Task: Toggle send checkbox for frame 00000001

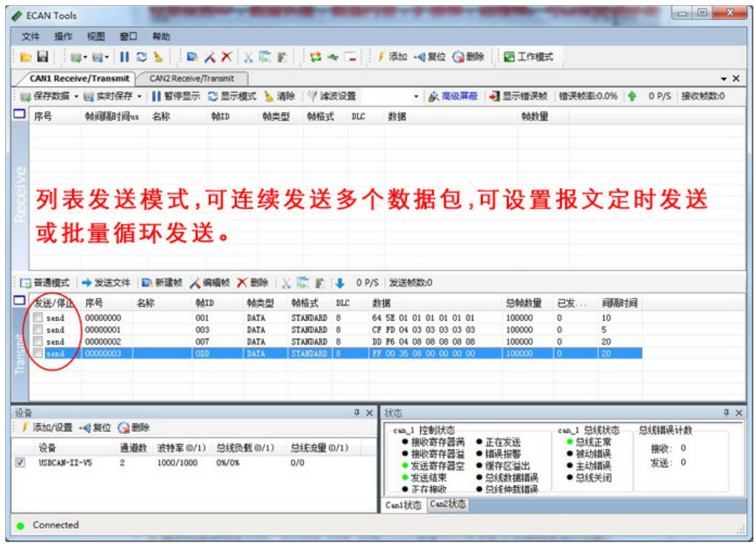Action: pyautogui.click(x=37, y=330)
